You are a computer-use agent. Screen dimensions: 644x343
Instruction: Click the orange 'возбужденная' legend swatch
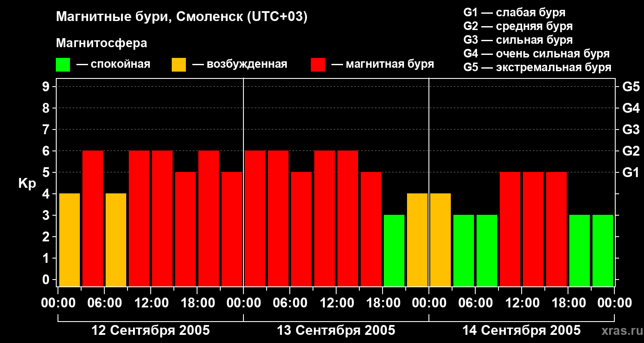click(x=179, y=65)
